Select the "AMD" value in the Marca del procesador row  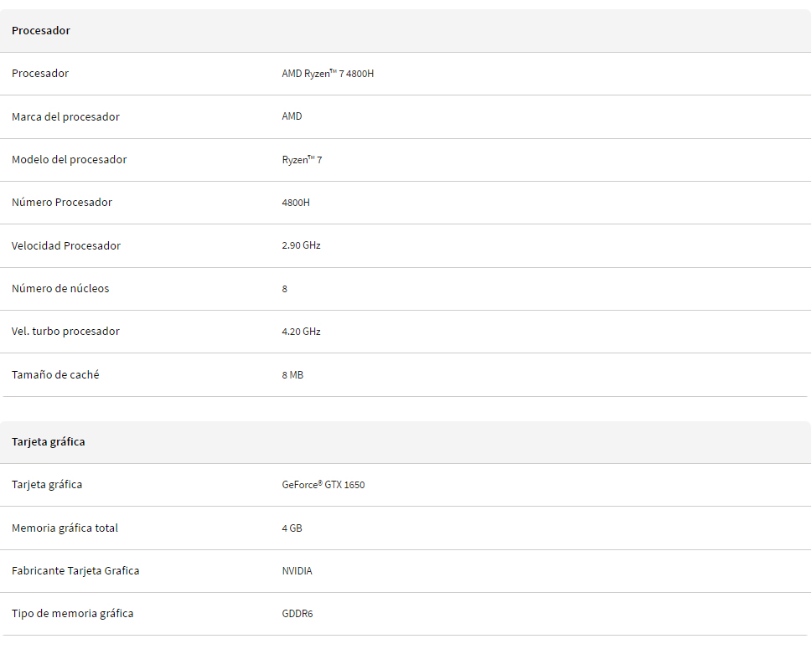(x=292, y=116)
